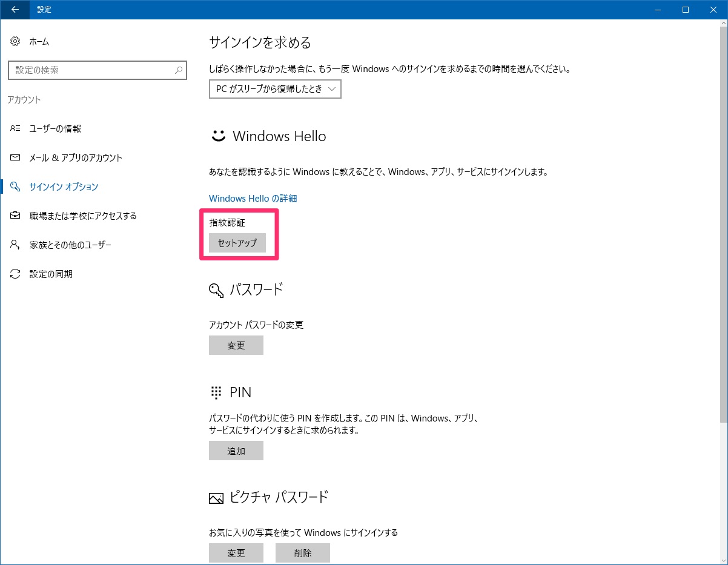
Task: Click the family user icon
Action: coord(16,245)
